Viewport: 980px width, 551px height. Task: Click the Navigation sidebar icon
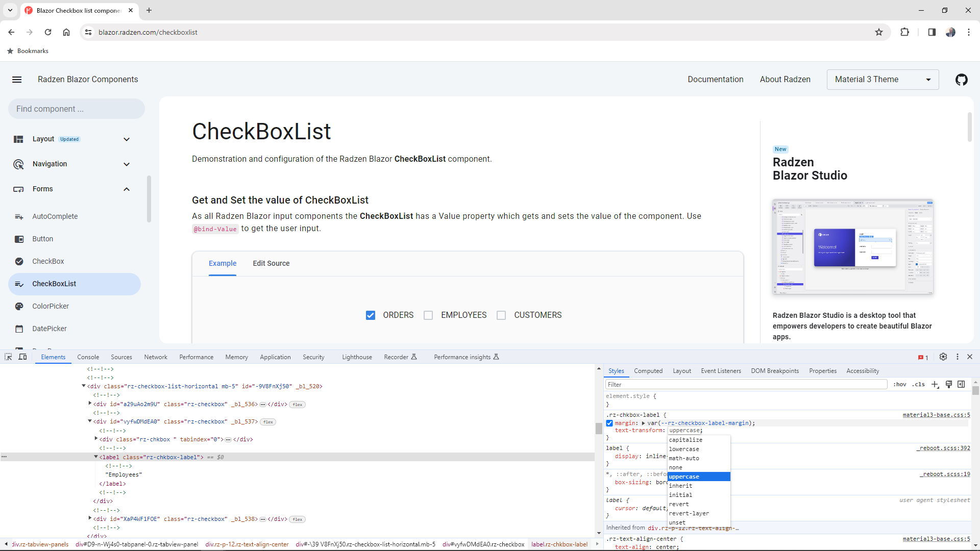18,164
